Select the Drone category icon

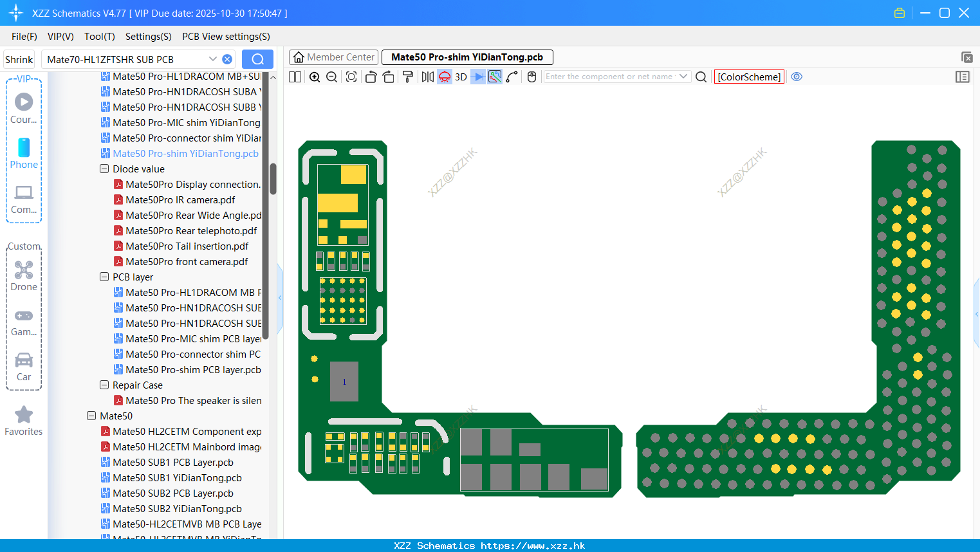[24, 276]
